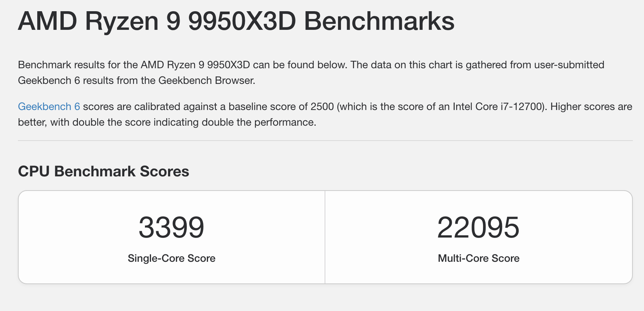Click "user-submitted" in the first paragraph
This screenshot has width=644, height=311.
pos(569,65)
